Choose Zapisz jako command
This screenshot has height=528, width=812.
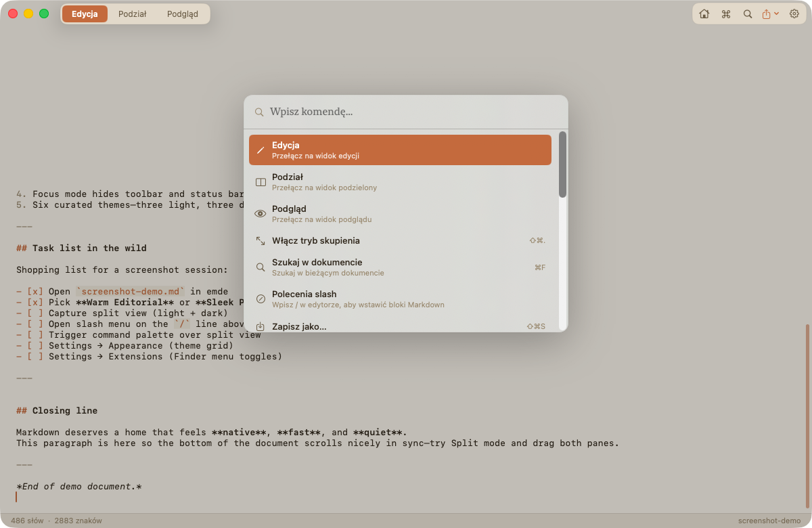[400, 326]
